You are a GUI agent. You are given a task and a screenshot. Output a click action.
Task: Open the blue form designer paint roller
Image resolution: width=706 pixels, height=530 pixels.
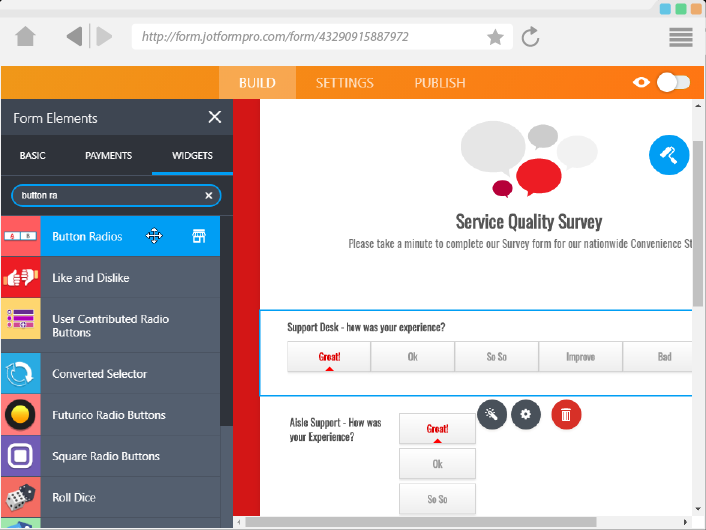669,155
